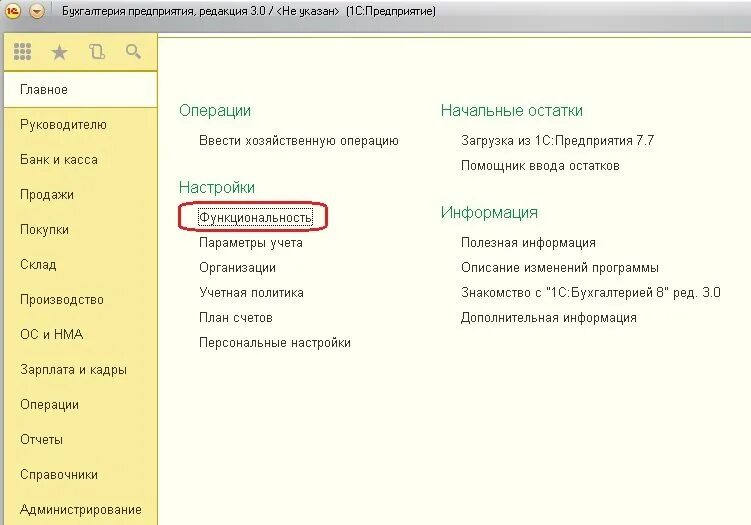Open Полезная информация link
The width and height of the screenshot is (751, 525).
[528, 243]
